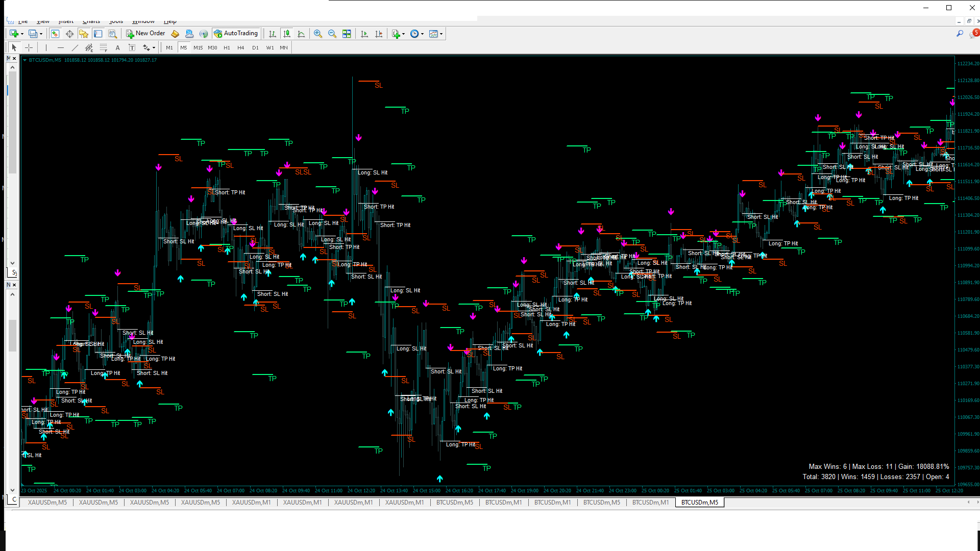Click the New Order button
980x551 pixels.
click(145, 34)
